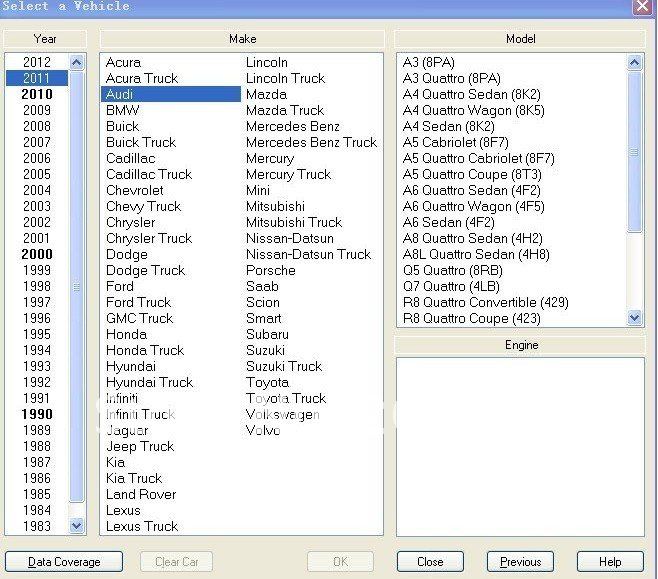Choose Ford as the make

[x=120, y=286]
